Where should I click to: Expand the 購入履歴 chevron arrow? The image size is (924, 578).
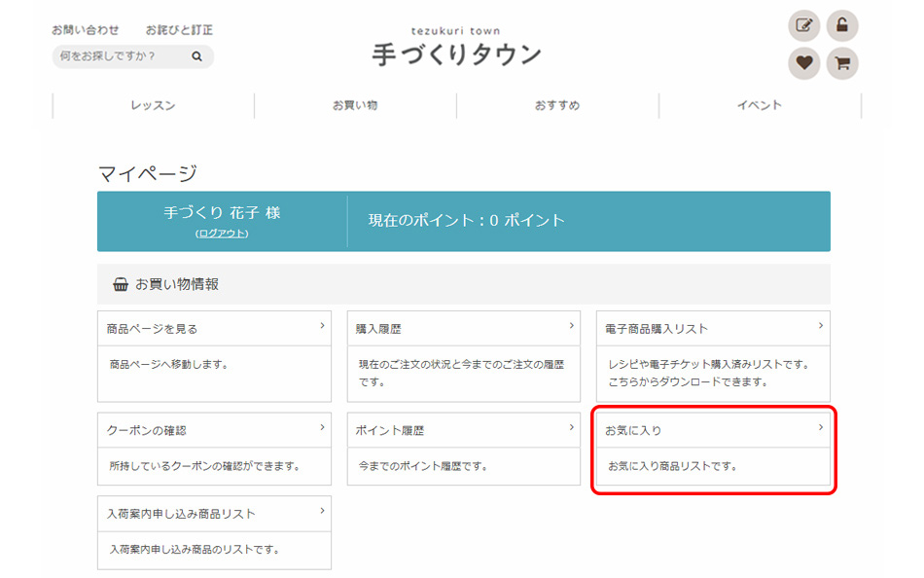coord(571,326)
